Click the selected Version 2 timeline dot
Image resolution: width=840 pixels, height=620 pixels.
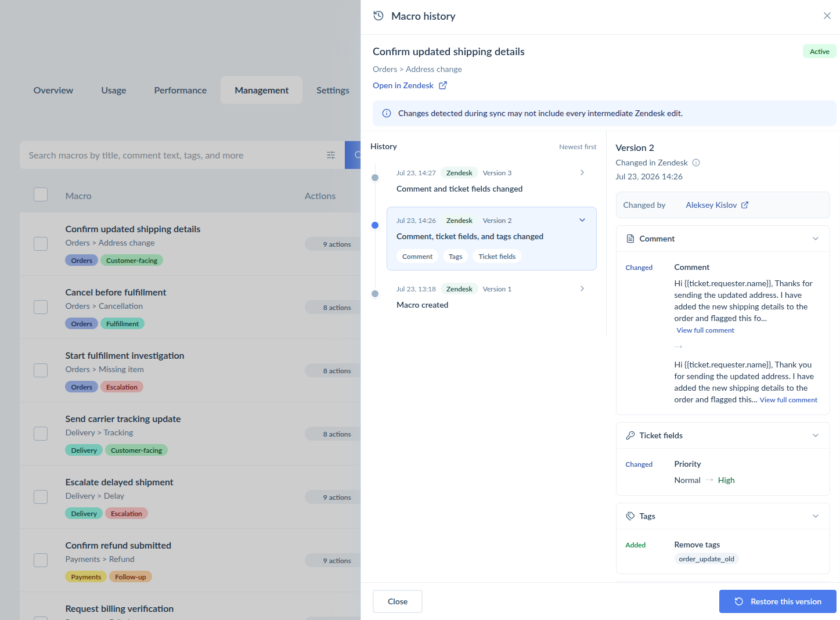[x=375, y=225]
